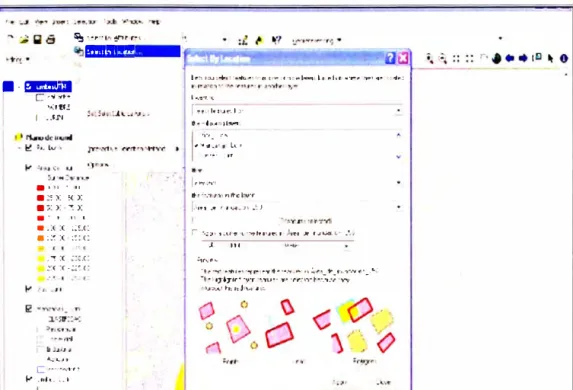Select the Pan hand tool
Image resolution: width=573 pixels, height=390 pixels.
(483, 58)
